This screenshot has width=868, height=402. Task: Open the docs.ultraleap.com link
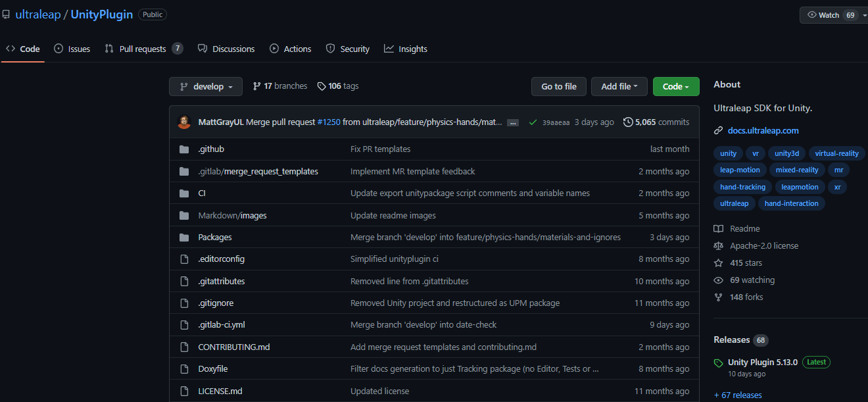[x=763, y=130]
